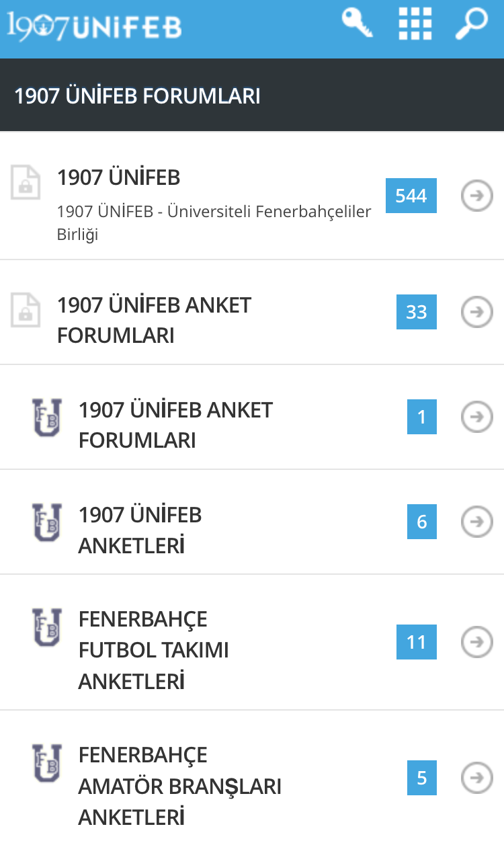504x841 pixels.
Task: Open FENERBAHÇE FUTBOL TAKIMI ANKETLERİ forum
Action: click(x=154, y=650)
